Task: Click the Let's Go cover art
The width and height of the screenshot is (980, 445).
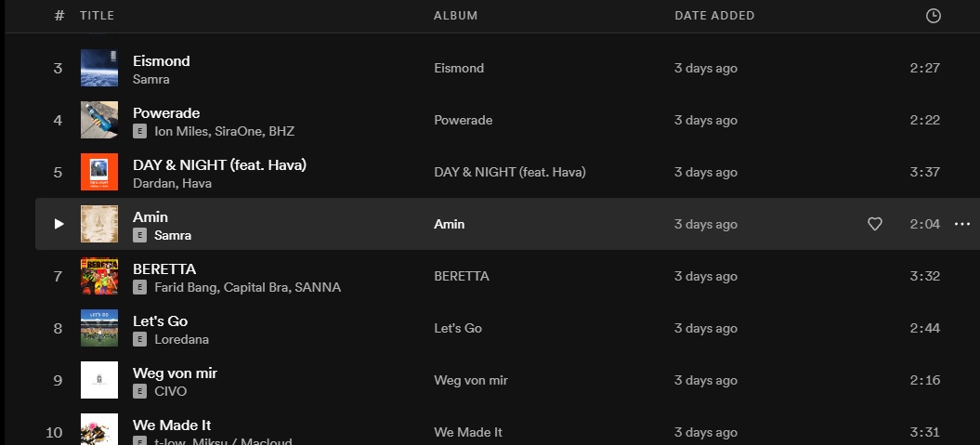Action: (x=99, y=328)
